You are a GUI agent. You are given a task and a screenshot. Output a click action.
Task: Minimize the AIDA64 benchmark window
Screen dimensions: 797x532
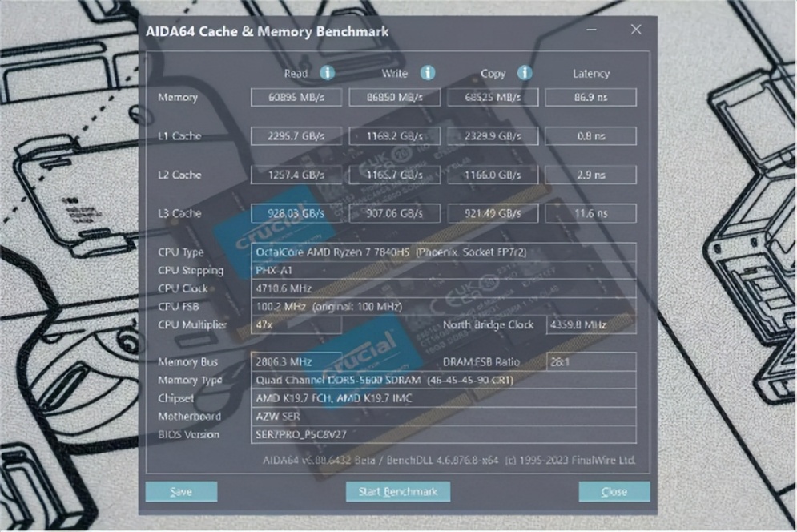point(591,30)
